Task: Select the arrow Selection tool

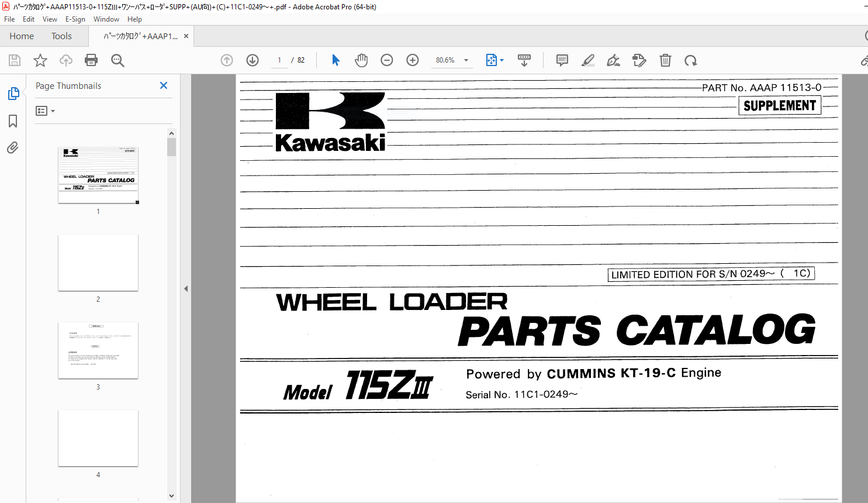Action: [336, 60]
